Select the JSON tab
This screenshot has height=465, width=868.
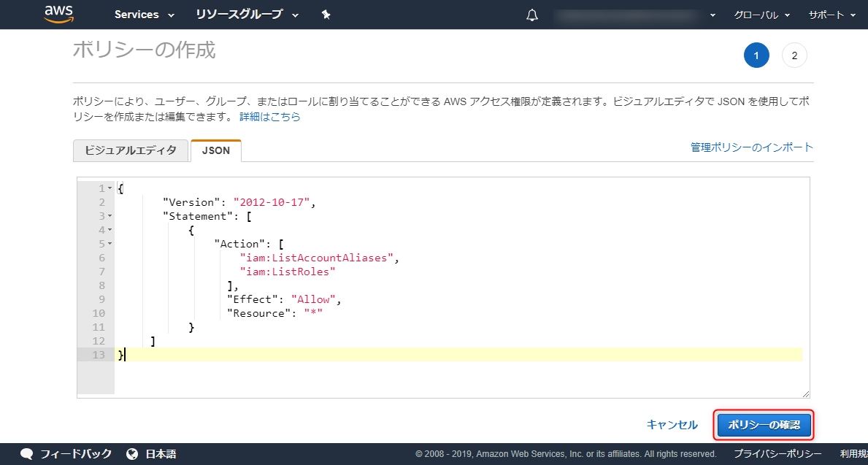(x=216, y=150)
